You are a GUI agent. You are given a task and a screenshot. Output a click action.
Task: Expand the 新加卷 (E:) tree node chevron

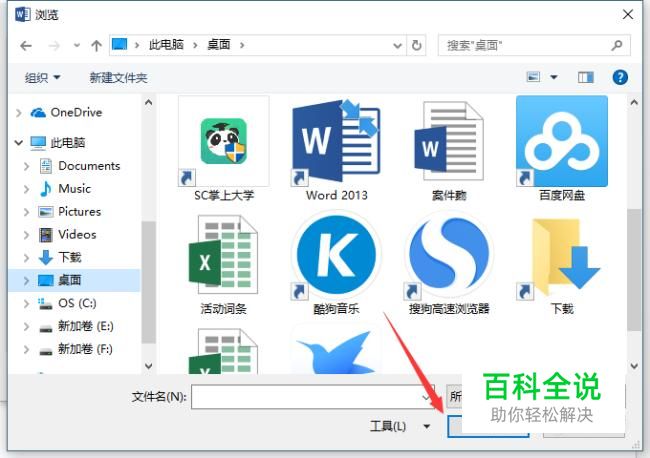[x=27, y=327]
